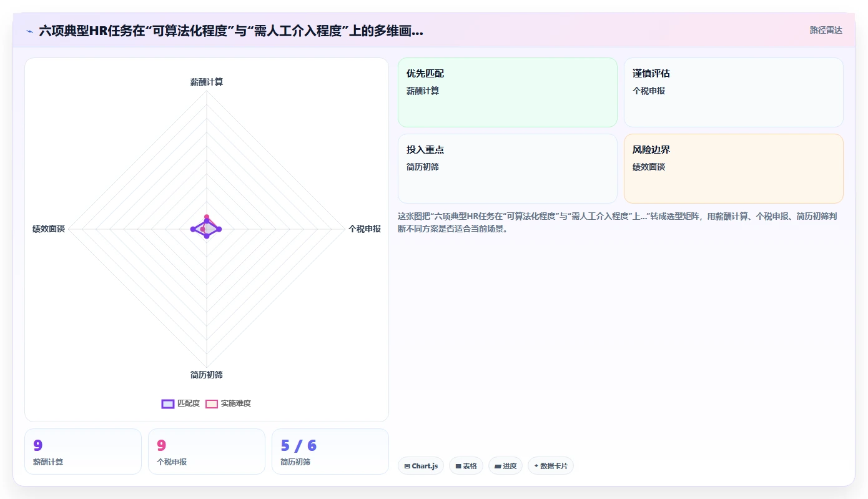This screenshot has width=868, height=499.
Task: Click the 5 / 6 stat card for 简历初筛
Action: (330, 452)
